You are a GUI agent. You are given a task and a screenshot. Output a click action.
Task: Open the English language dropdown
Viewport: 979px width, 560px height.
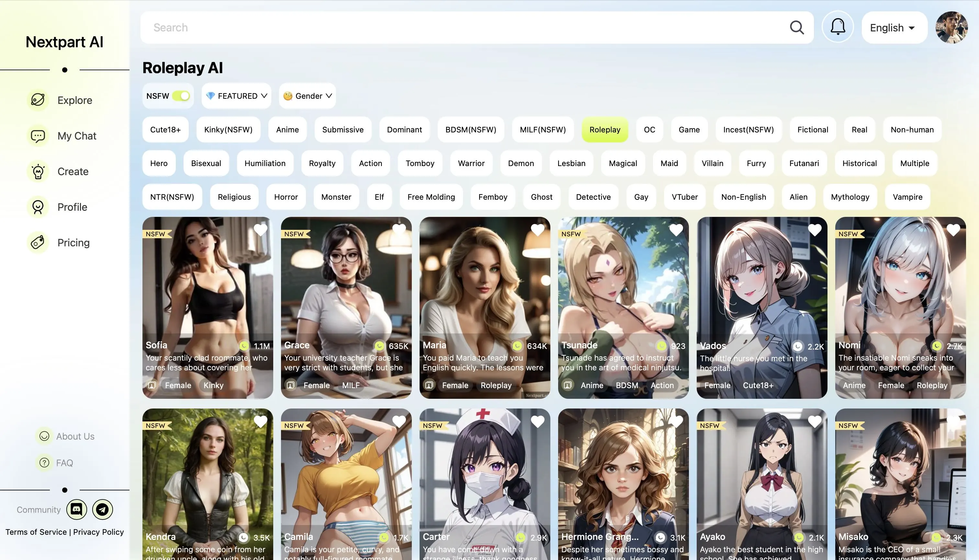[895, 28]
